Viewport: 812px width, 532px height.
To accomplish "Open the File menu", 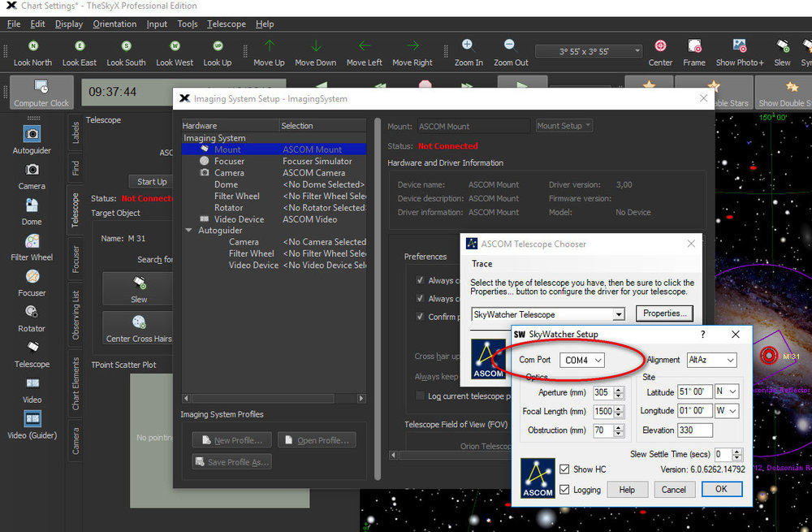I will coord(14,24).
